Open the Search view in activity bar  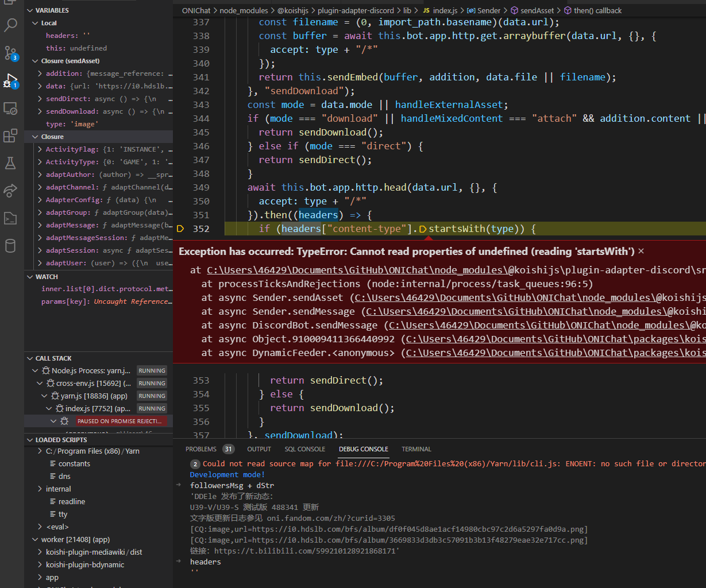[x=10, y=25]
